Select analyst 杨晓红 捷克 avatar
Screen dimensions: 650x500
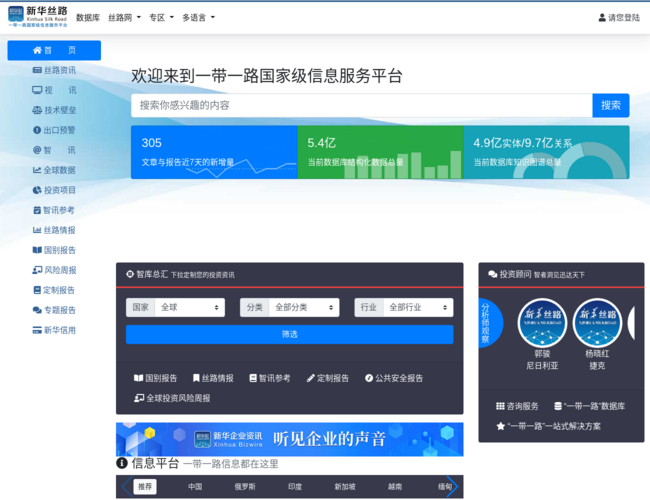pos(597,323)
